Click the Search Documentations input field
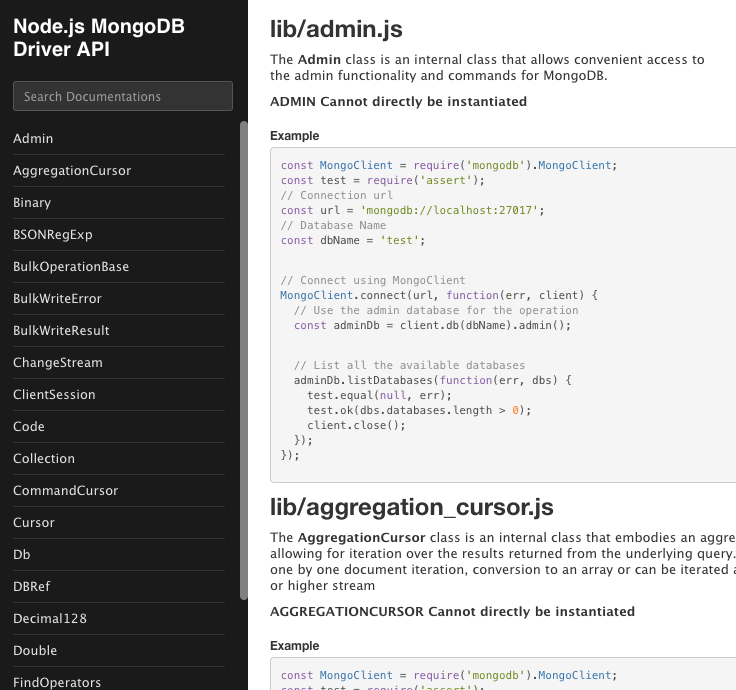This screenshot has height=690, width=736. (122, 96)
